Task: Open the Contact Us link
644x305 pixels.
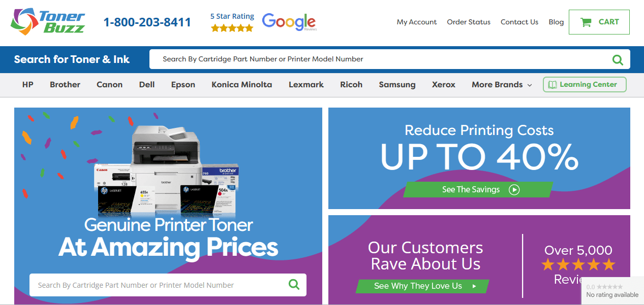Action: pos(519,22)
